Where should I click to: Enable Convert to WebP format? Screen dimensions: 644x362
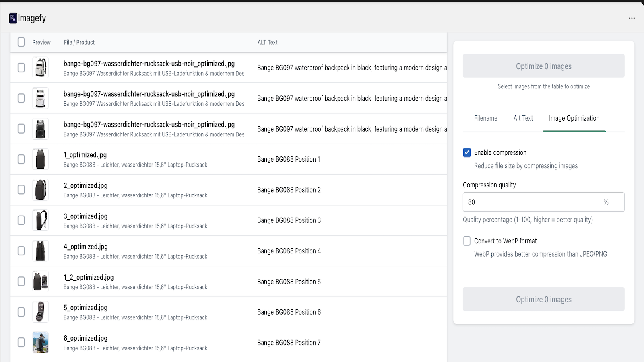click(467, 241)
